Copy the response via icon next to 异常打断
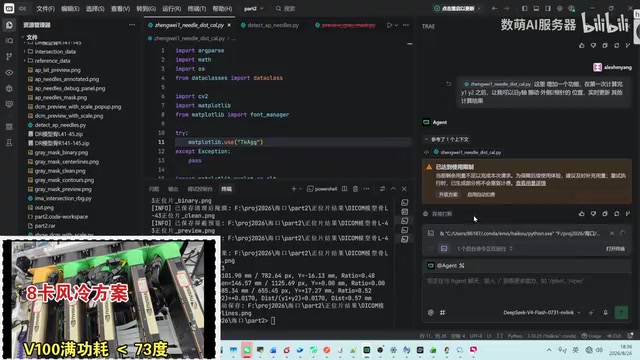Viewport: 640px width, 360px height. [x=605, y=213]
